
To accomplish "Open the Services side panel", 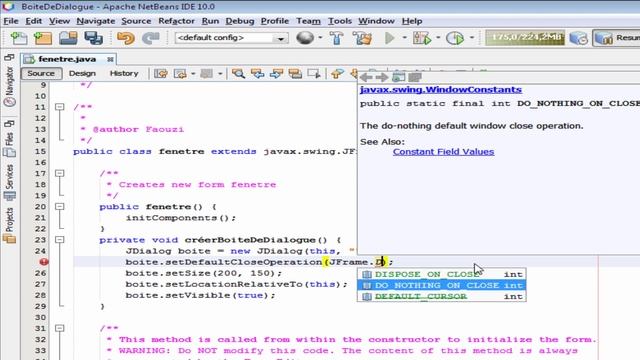I will pyautogui.click(x=10, y=182).
